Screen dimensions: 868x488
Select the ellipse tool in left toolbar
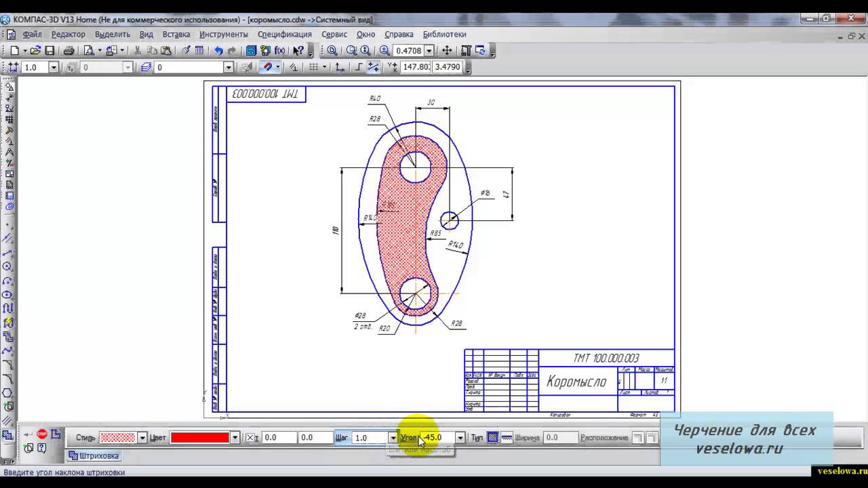tap(9, 295)
